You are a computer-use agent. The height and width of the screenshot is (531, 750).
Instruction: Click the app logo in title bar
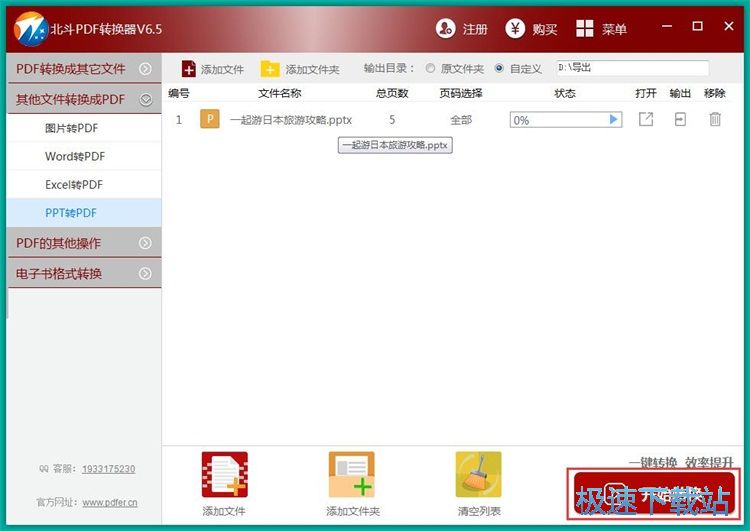point(31,29)
